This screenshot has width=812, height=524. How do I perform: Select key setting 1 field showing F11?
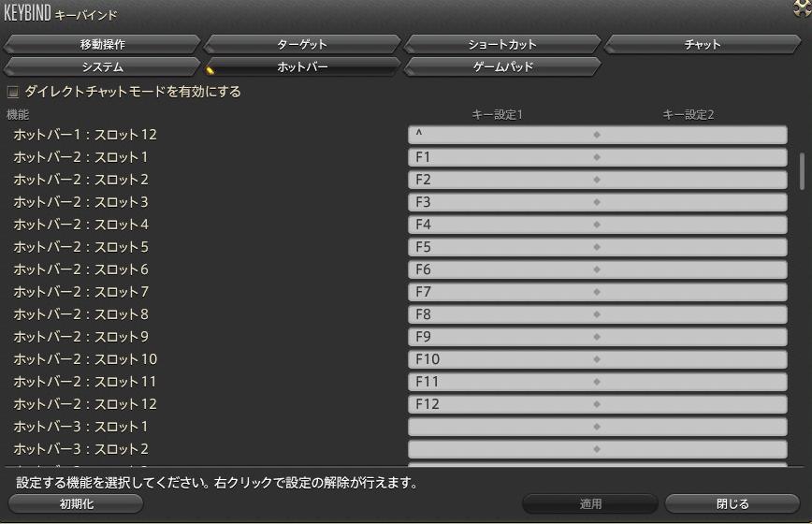pyautogui.click(x=502, y=382)
